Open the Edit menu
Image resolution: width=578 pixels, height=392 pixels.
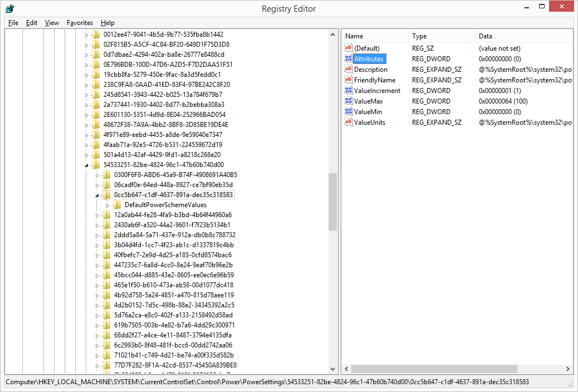coord(32,23)
